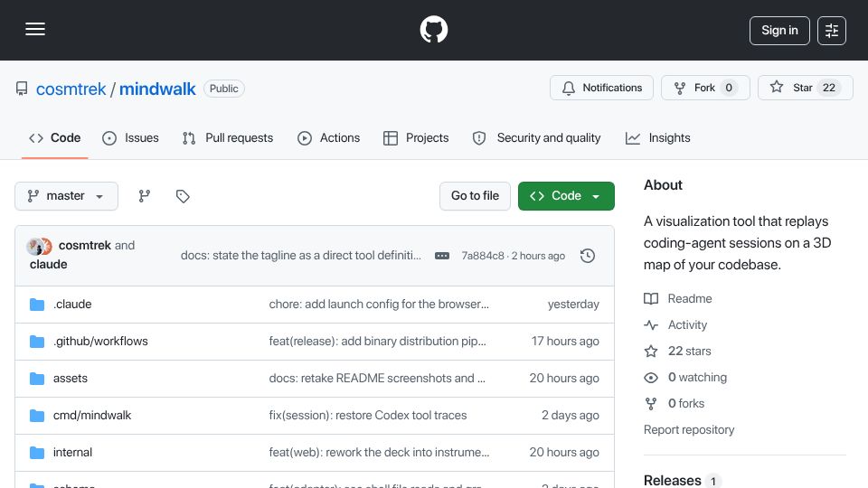Viewport: 868px width, 488px height.
Task: Open Security and quality tab
Action: pyautogui.click(x=536, y=137)
